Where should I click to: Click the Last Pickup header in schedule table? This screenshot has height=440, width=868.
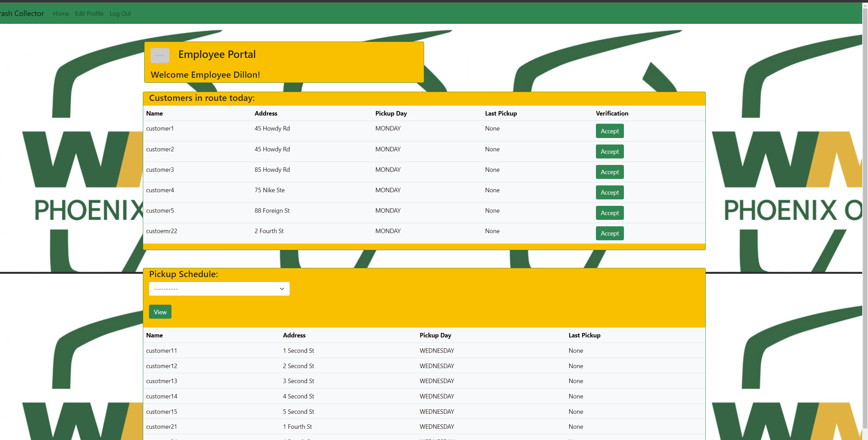click(x=584, y=335)
